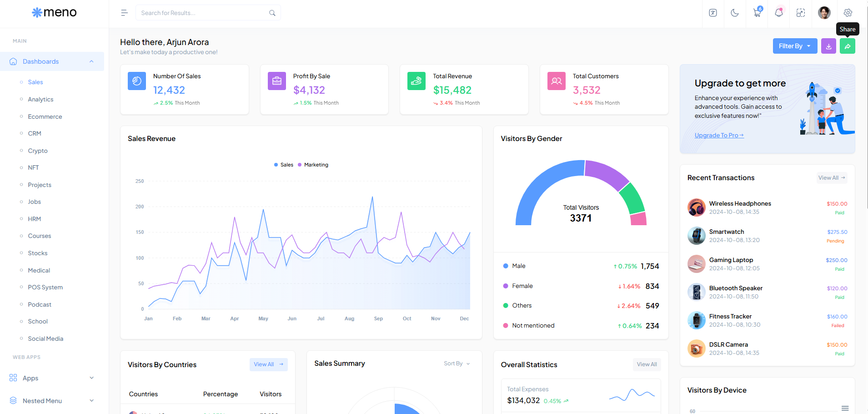Open the Crypto dashboard
This screenshot has width=868, height=414.
point(38,151)
